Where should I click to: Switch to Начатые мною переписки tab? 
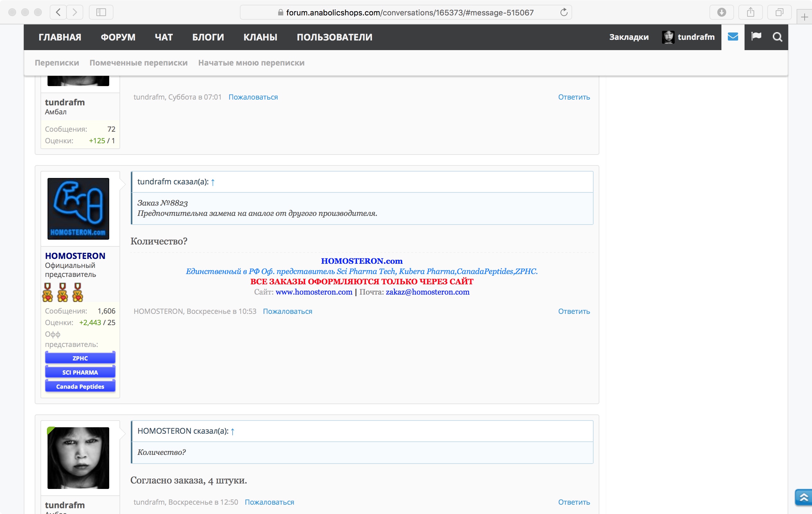pyautogui.click(x=251, y=63)
